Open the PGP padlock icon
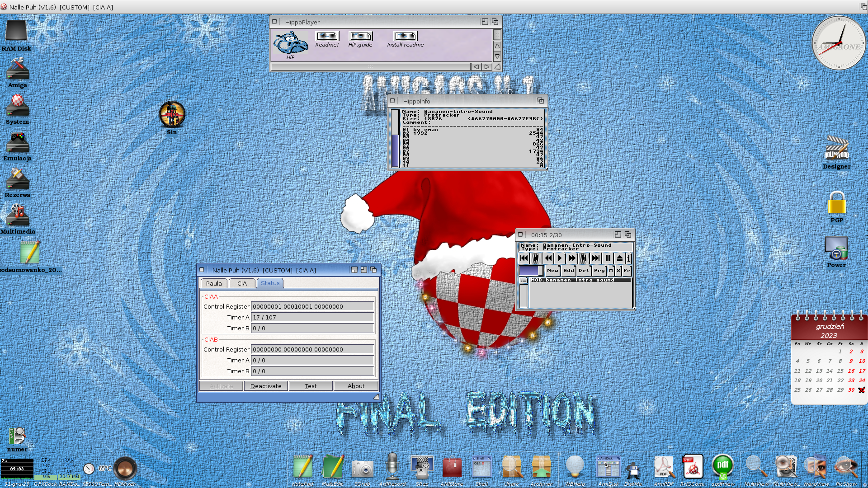This screenshot has width=868, height=488. [837, 207]
